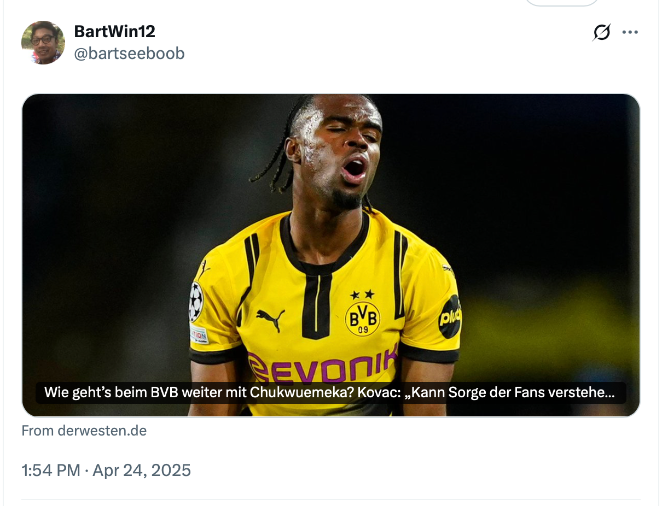662x506 pixels.
Task: Open the Grok explain-post icon
Action: pos(602,32)
